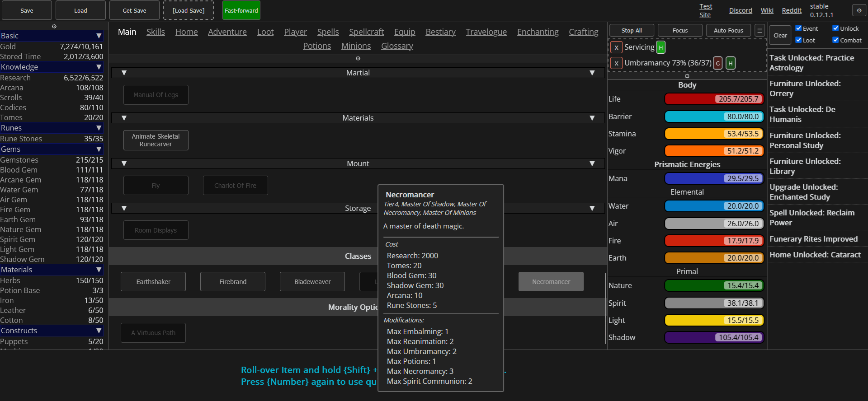Screen dimensions: 868x401
Task: Click the H button on the Umbramancy row
Action: click(x=730, y=63)
